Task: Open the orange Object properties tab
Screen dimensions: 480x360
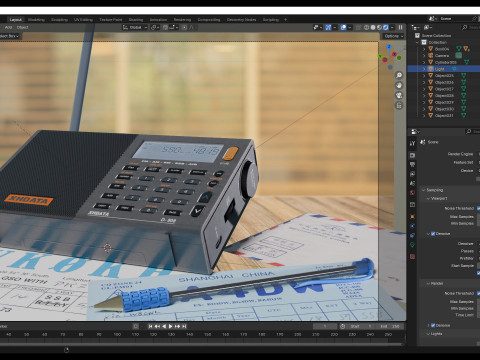Action: point(412,217)
